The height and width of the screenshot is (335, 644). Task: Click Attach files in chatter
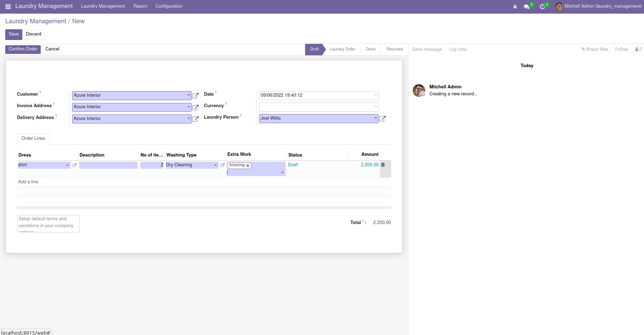coord(595,49)
